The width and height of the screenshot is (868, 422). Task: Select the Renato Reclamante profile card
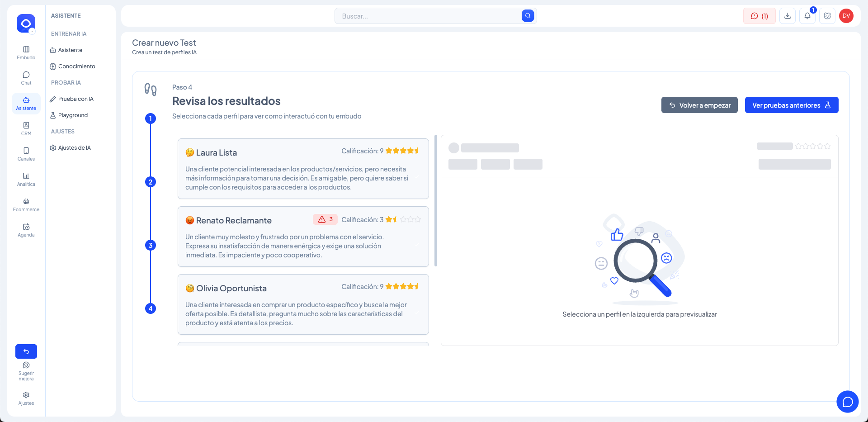303,237
